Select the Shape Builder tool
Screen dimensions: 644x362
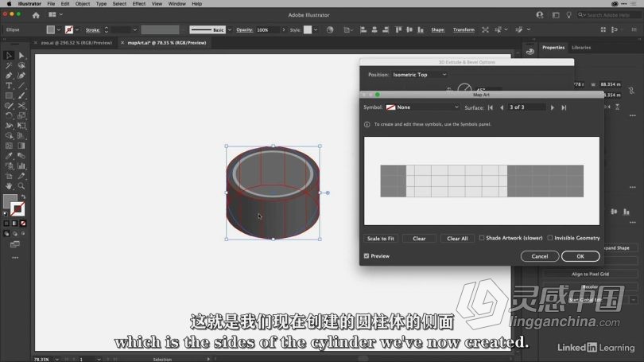click(9, 135)
